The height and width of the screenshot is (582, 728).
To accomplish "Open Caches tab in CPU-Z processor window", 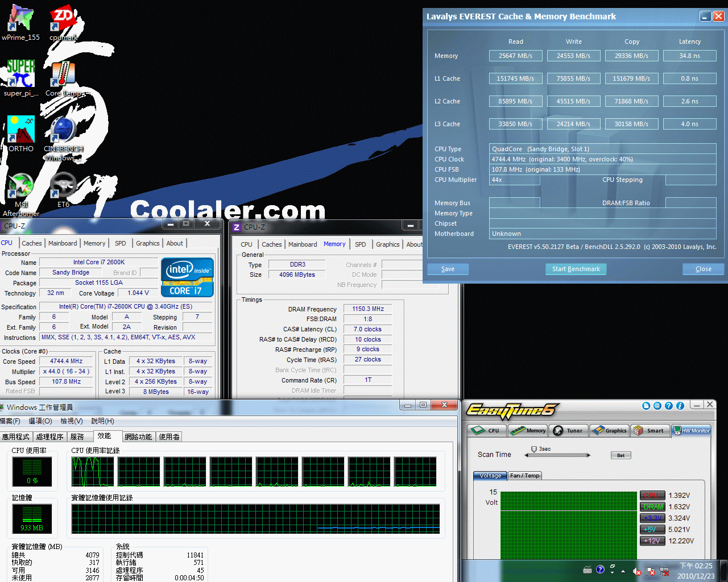I will (x=32, y=243).
